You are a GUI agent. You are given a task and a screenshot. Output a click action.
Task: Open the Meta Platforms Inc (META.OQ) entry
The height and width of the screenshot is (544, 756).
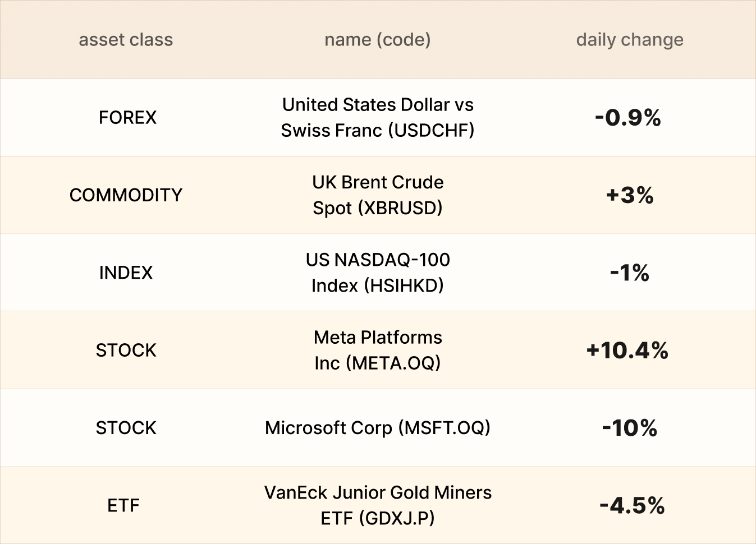pos(378,351)
